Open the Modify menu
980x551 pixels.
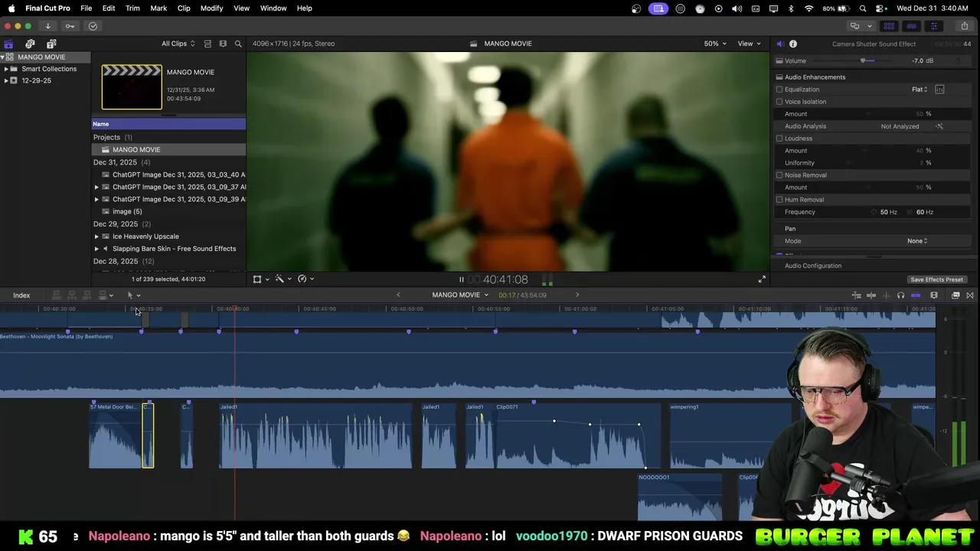click(211, 8)
